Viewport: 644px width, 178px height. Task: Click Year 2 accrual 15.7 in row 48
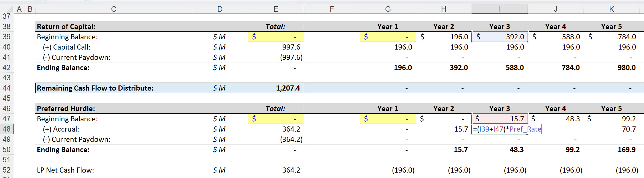[x=461, y=129]
